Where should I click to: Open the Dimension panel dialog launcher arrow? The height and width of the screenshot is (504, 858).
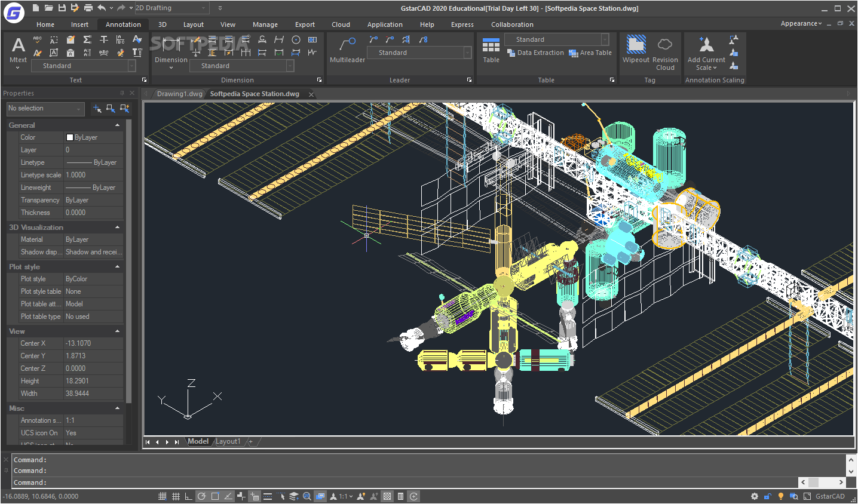click(x=319, y=80)
